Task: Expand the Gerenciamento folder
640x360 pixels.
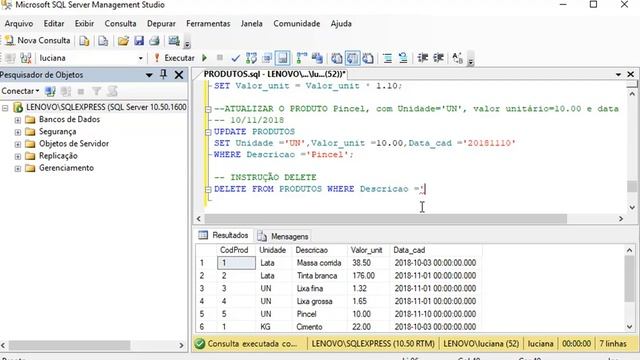Action: pyautogui.click(x=18, y=169)
